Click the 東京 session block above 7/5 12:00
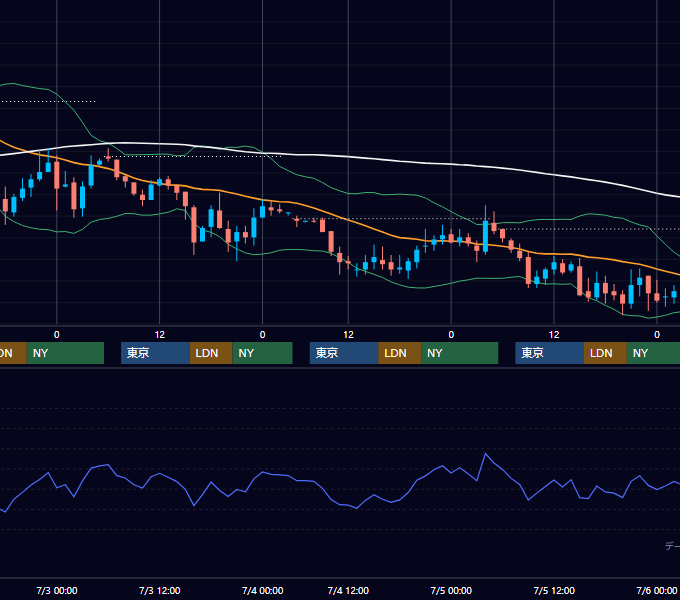Viewport: 680px width, 600px height. (549, 353)
